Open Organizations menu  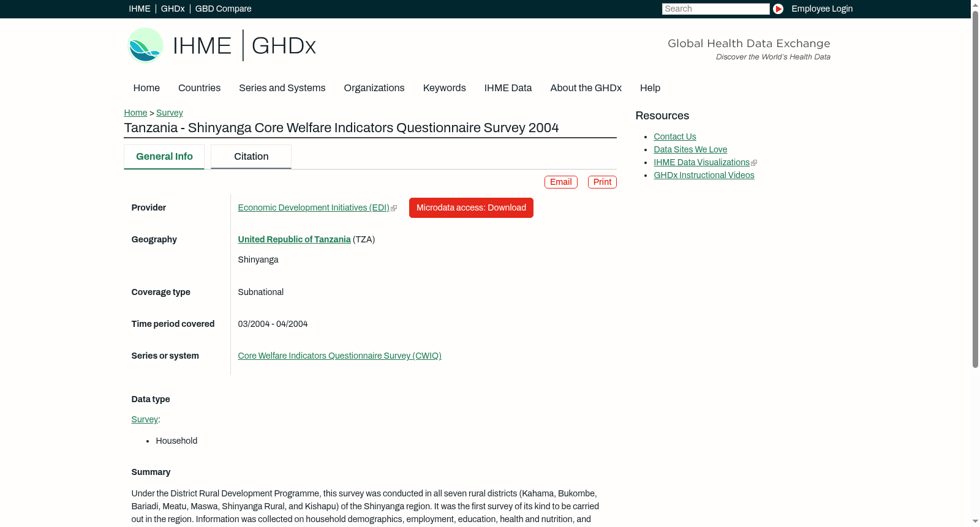click(x=374, y=88)
